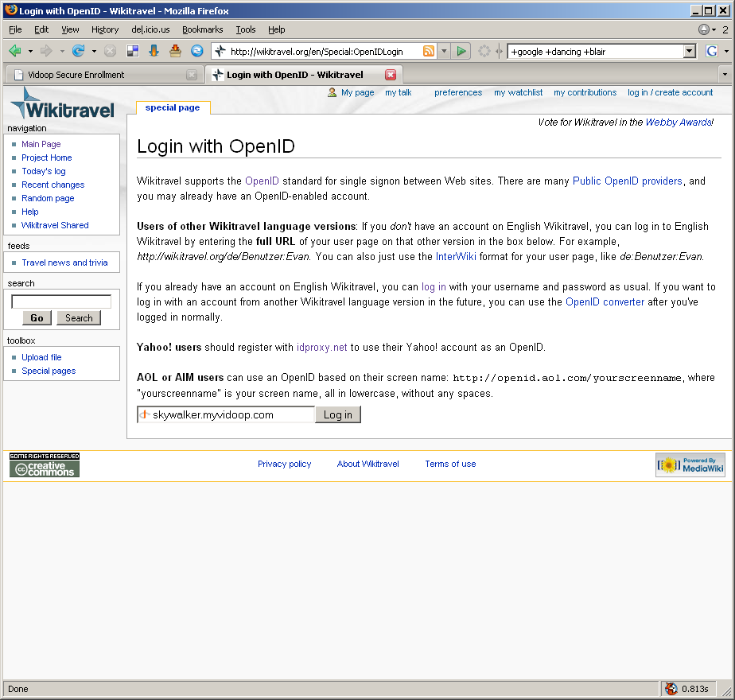Click the orange download-to-tray toolbar icon
This screenshot has height=700, width=735.
[175, 51]
